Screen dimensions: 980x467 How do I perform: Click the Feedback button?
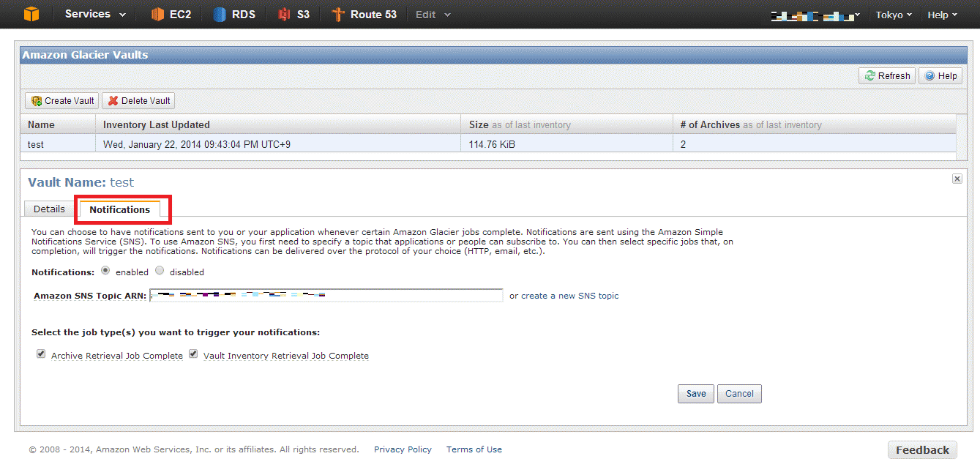pos(922,450)
